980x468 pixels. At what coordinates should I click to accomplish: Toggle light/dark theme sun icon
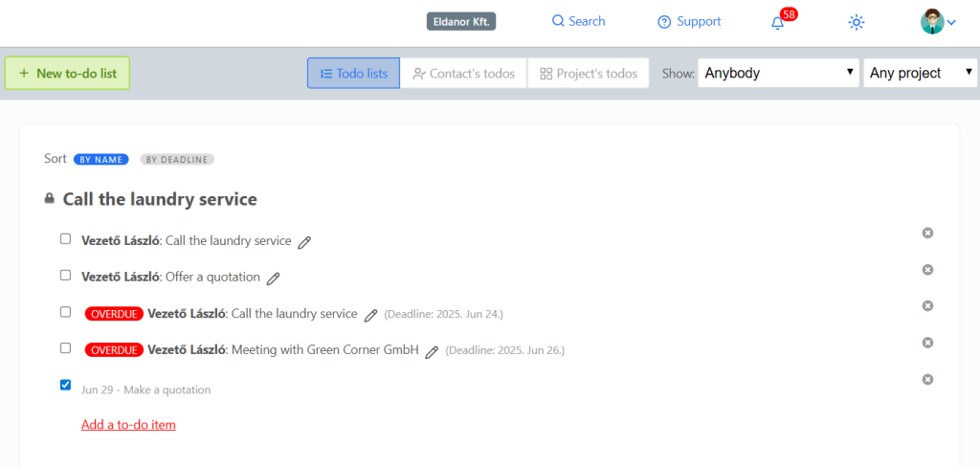856,23
